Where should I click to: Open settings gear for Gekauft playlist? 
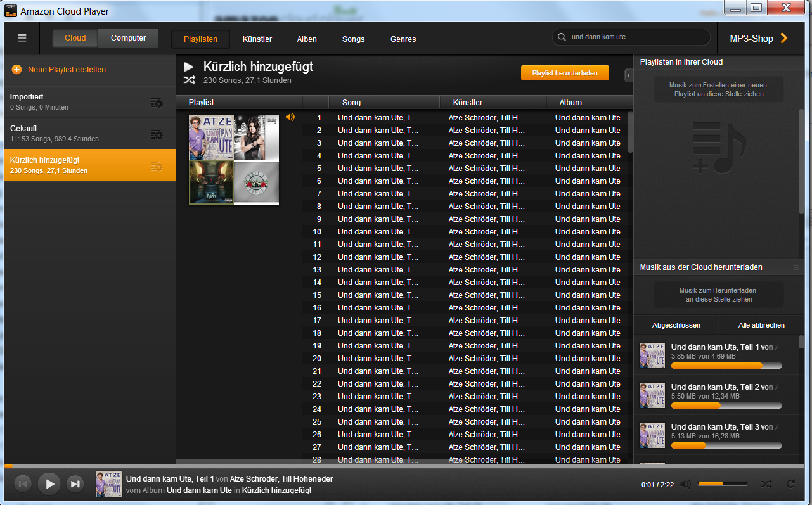157,134
